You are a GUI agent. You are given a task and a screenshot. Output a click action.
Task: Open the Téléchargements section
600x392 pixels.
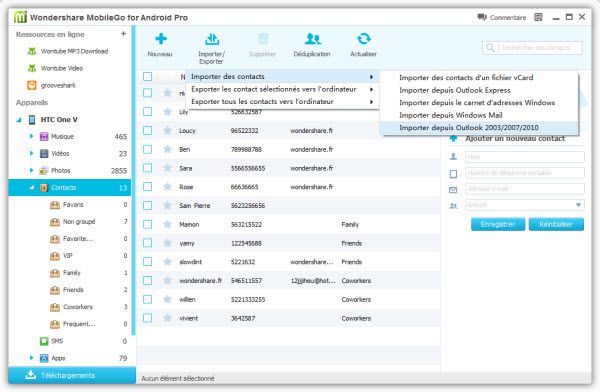point(72,375)
